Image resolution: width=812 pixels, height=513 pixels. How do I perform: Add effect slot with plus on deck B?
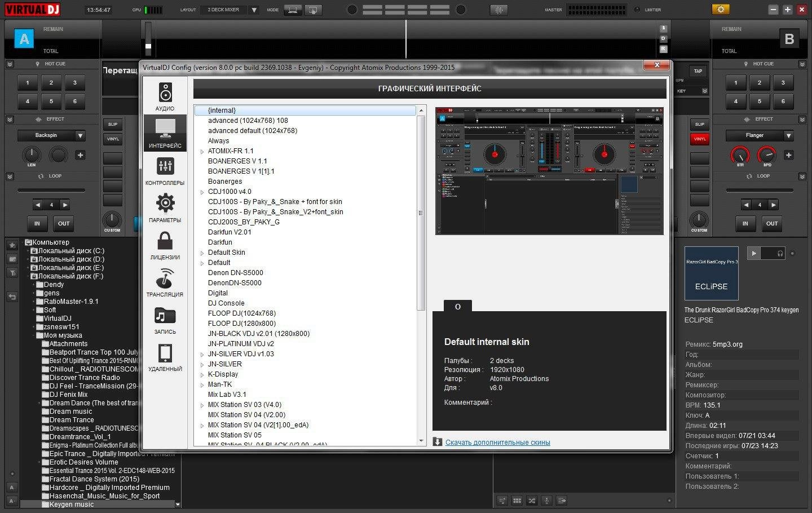coord(788,155)
